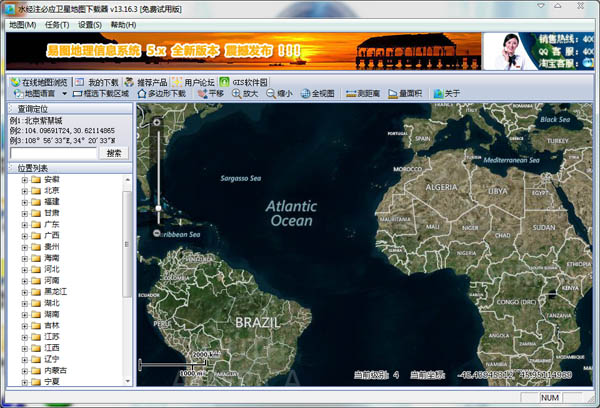
Task: Select the 平移 (pan) tool
Action: point(210,94)
